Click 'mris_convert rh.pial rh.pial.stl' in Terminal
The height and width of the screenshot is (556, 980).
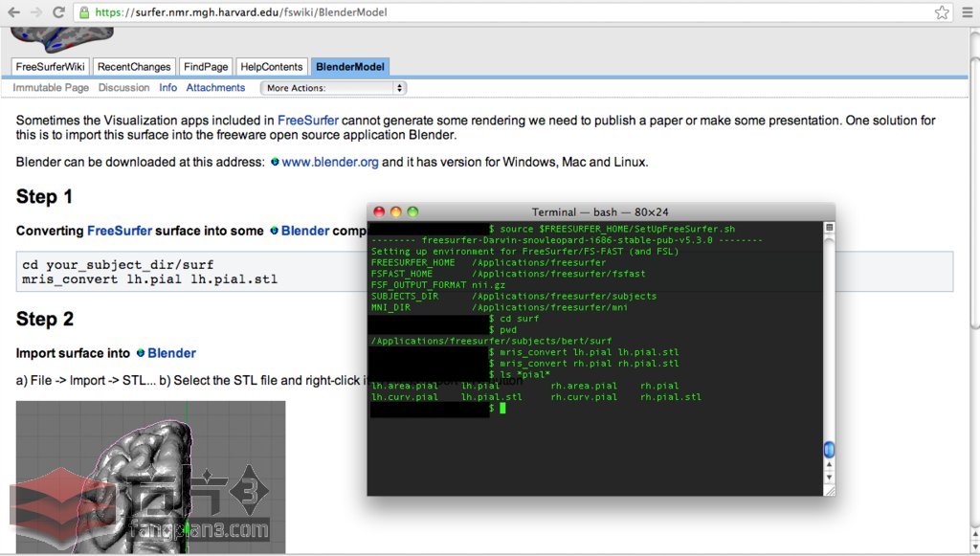pos(590,364)
